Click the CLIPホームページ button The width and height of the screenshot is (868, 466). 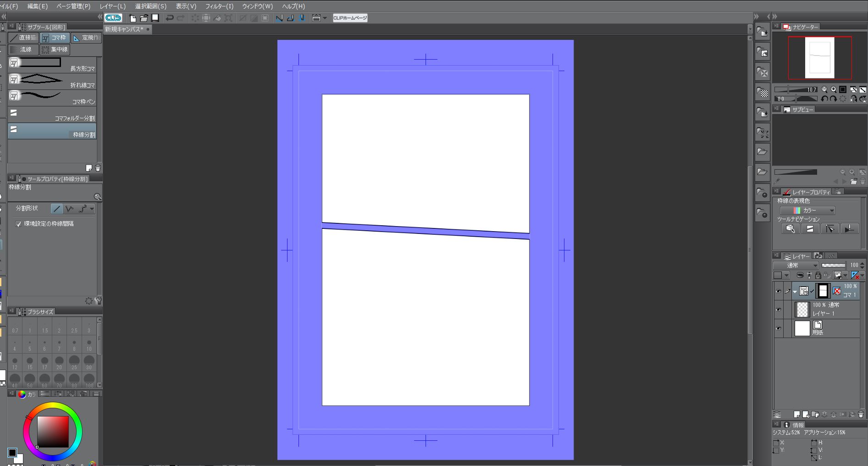tap(350, 18)
